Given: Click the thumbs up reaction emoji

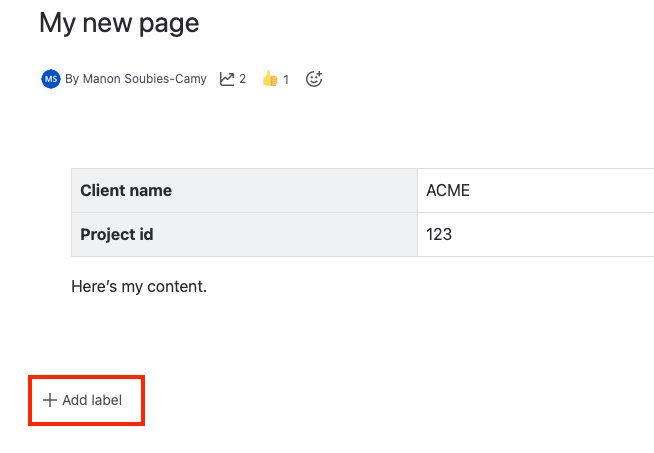Looking at the screenshot, I should pyautogui.click(x=270, y=79).
